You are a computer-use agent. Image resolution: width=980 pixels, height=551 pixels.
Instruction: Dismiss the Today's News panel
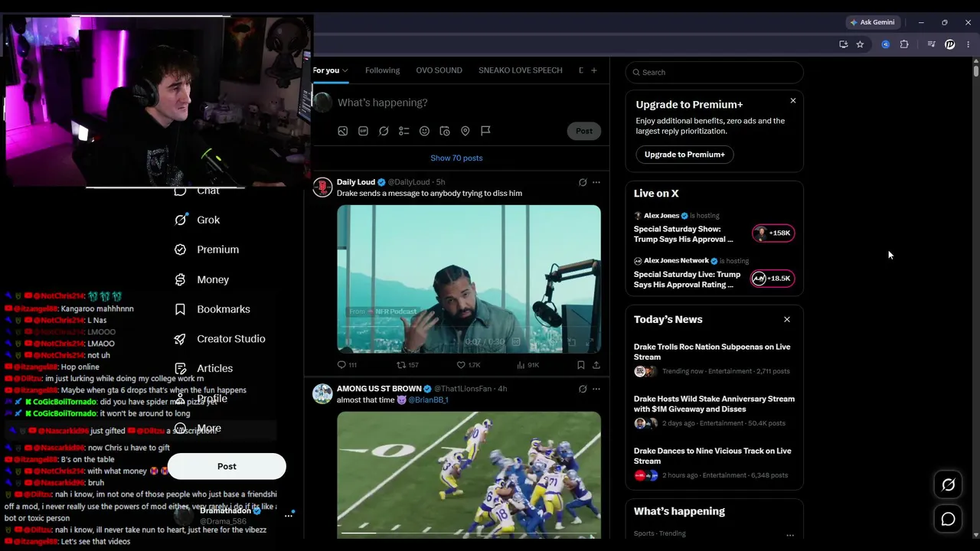click(x=787, y=319)
